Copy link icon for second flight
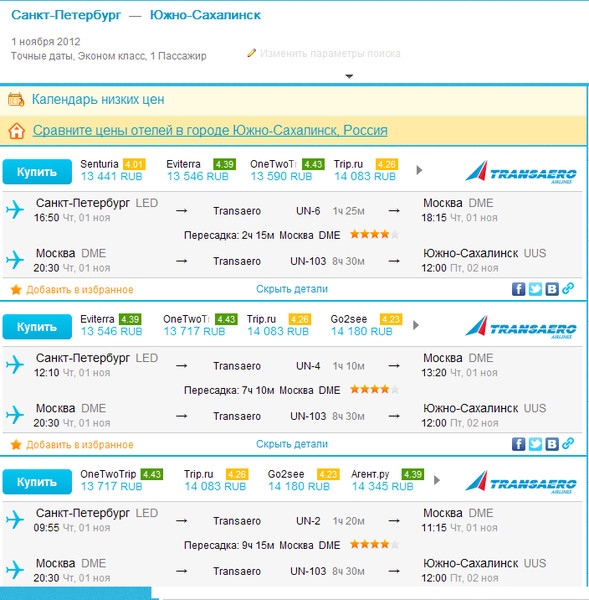Viewport: 589px width, 600px height. click(x=568, y=443)
